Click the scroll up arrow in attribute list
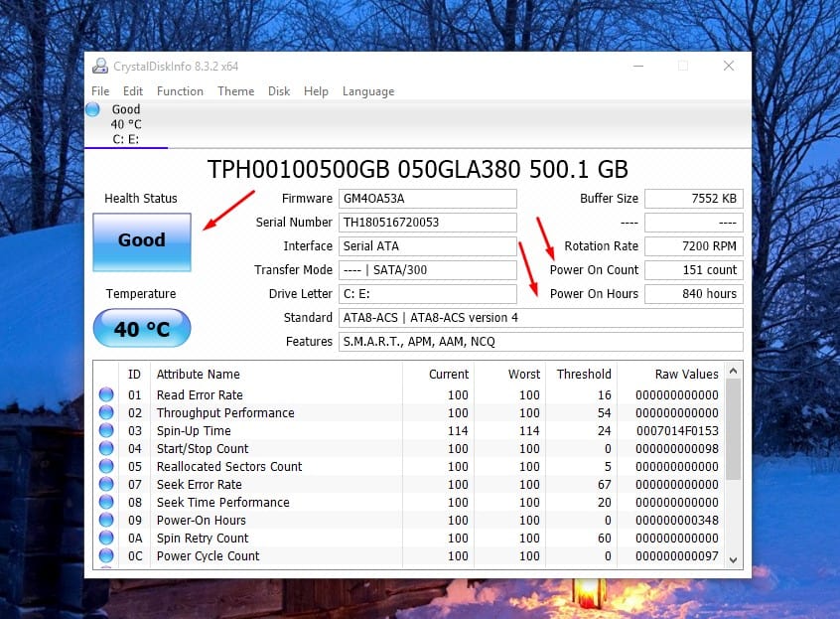 [x=734, y=372]
